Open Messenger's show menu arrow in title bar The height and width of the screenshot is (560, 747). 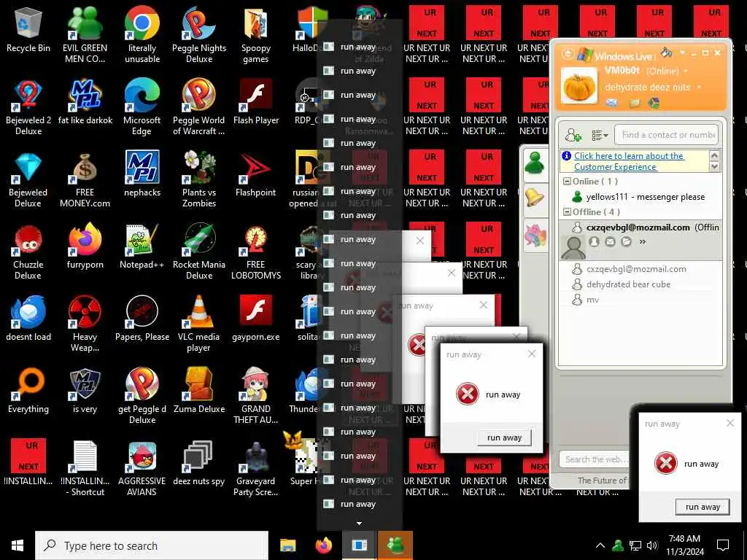coord(682,52)
